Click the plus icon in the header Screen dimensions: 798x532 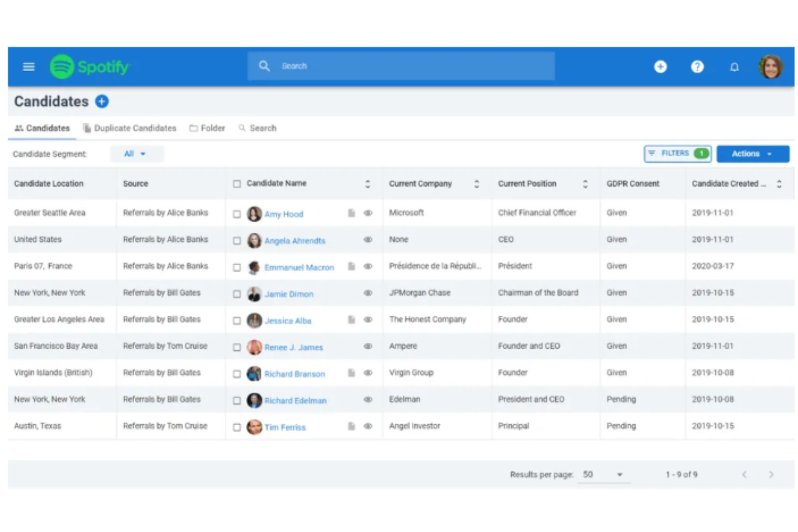(661, 67)
